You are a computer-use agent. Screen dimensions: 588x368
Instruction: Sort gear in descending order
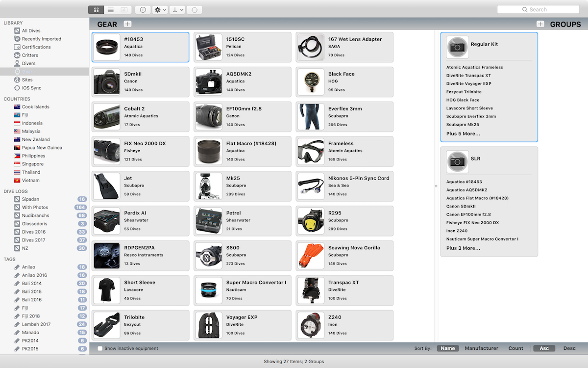569,348
